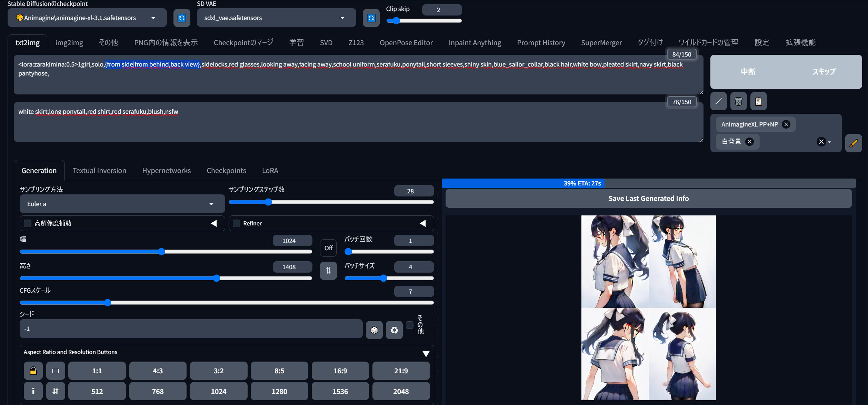Click the シード seed input field
The height and width of the screenshot is (405, 868).
pos(191,329)
